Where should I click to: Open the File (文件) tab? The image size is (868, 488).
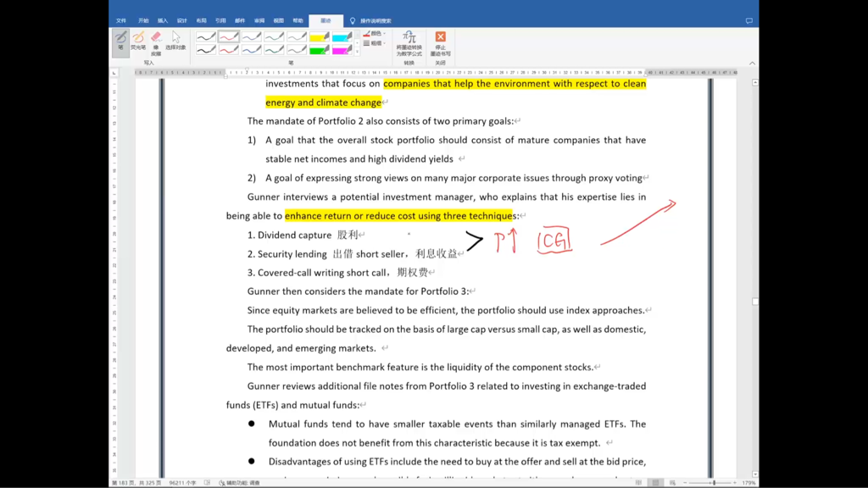pos(120,20)
